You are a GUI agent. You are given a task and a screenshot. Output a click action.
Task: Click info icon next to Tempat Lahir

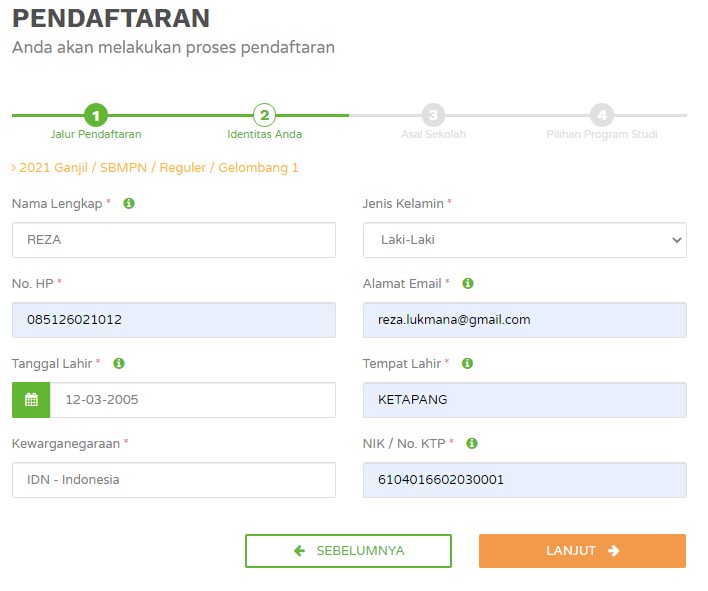click(x=467, y=364)
